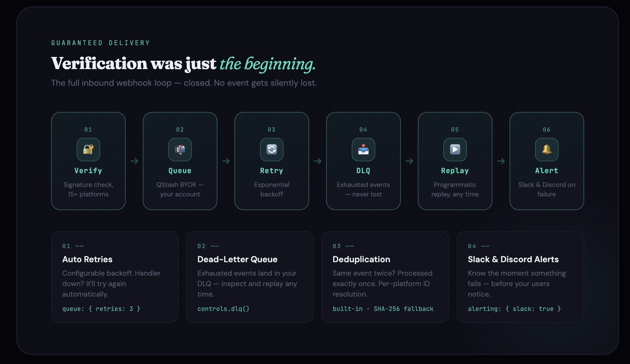The width and height of the screenshot is (630, 364).
Task: Expand the Auto Retries card
Action: (x=114, y=277)
